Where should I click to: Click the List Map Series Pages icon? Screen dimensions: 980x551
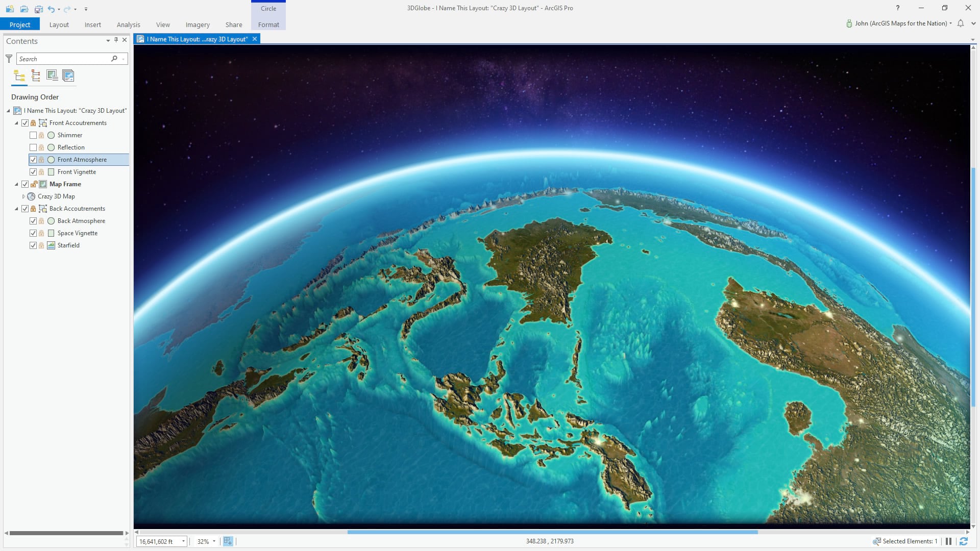tap(68, 76)
